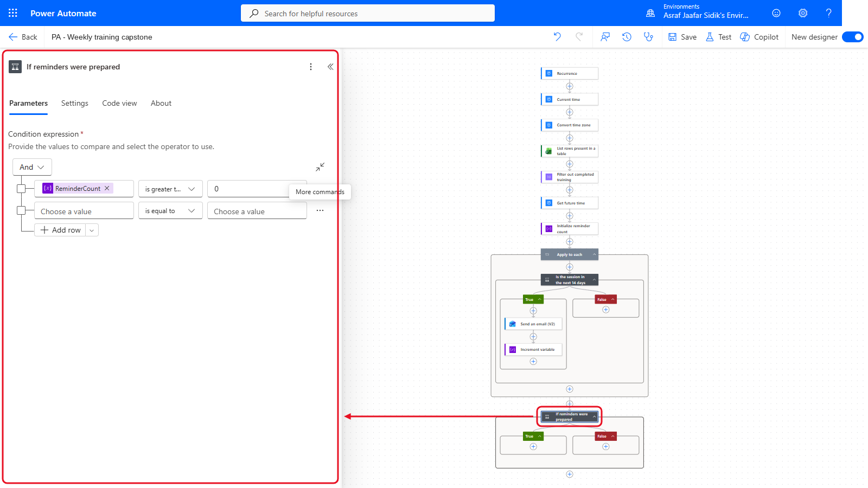Open version history clock icon
This screenshot has width=868, height=488.
pyautogui.click(x=627, y=37)
